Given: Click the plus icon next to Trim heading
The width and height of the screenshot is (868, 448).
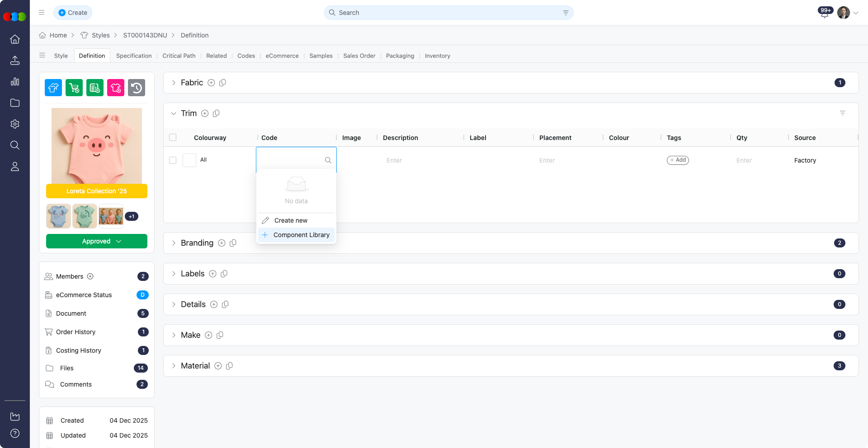Looking at the screenshot, I should pyautogui.click(x=205, y=113).
